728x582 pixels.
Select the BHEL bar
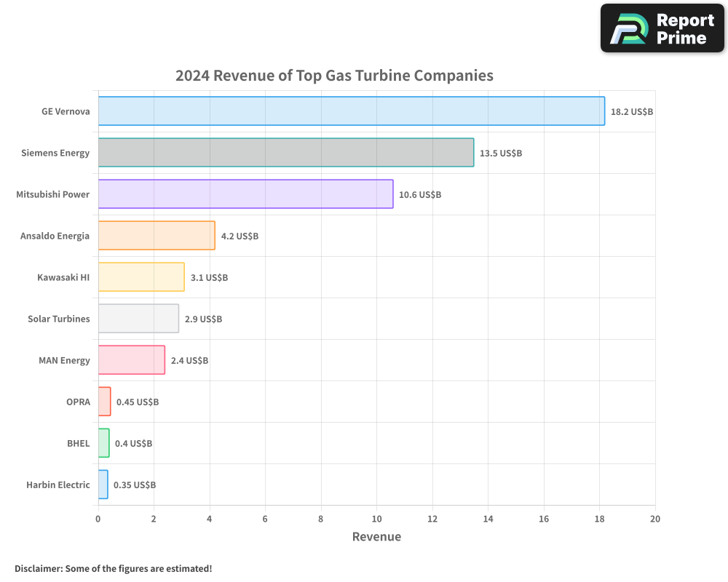[x=104, y=443]
